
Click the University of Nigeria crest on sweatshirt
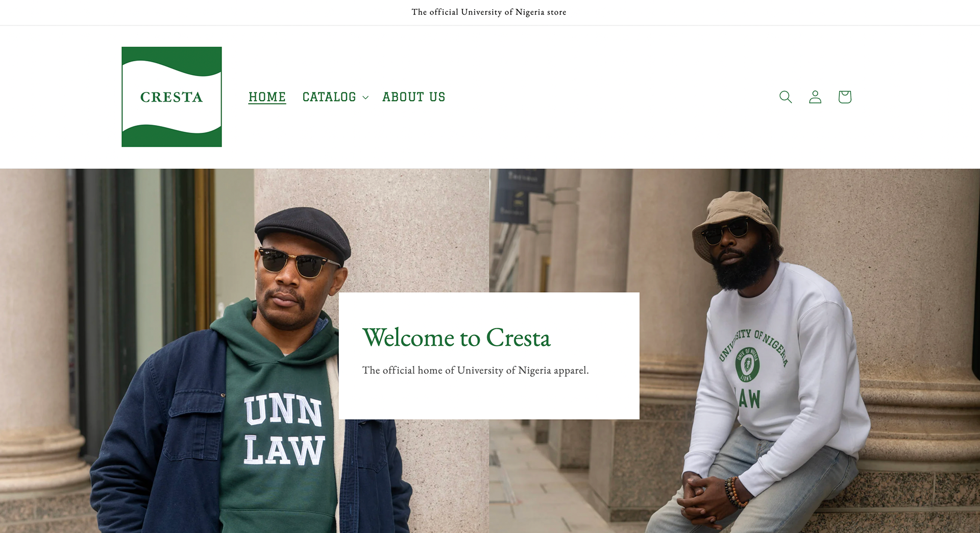[x=747, y=365]
